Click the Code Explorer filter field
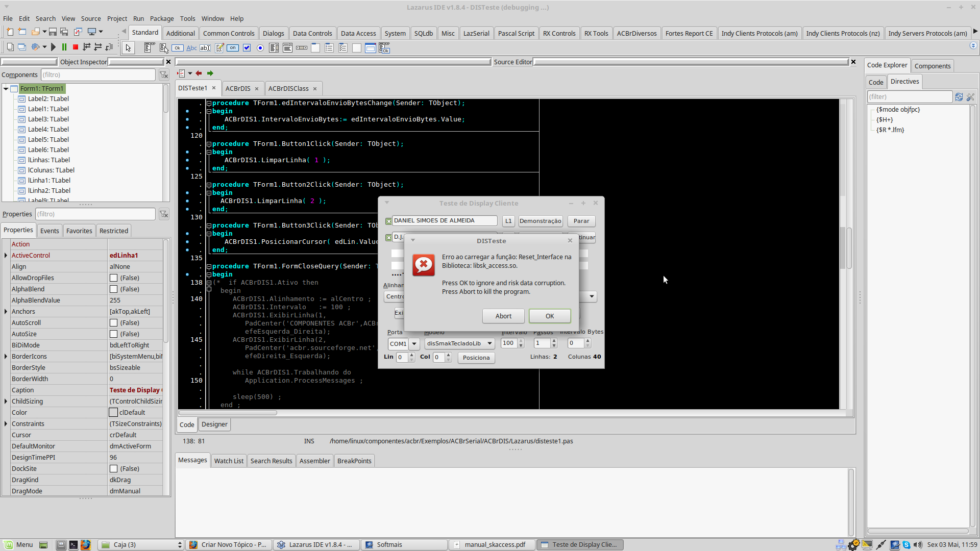Image resolution: width=980 pixels, height=551 pixels. (910, 97)
